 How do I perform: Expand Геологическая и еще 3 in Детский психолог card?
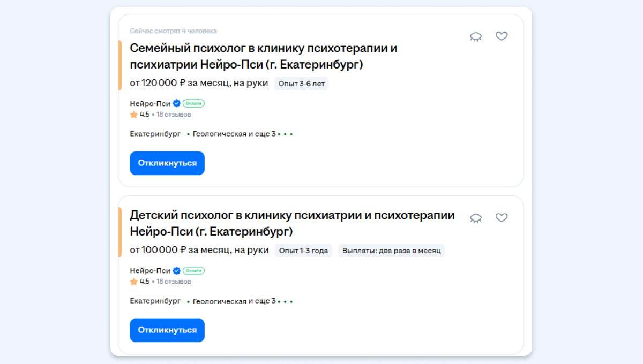[x=234, y=301]
